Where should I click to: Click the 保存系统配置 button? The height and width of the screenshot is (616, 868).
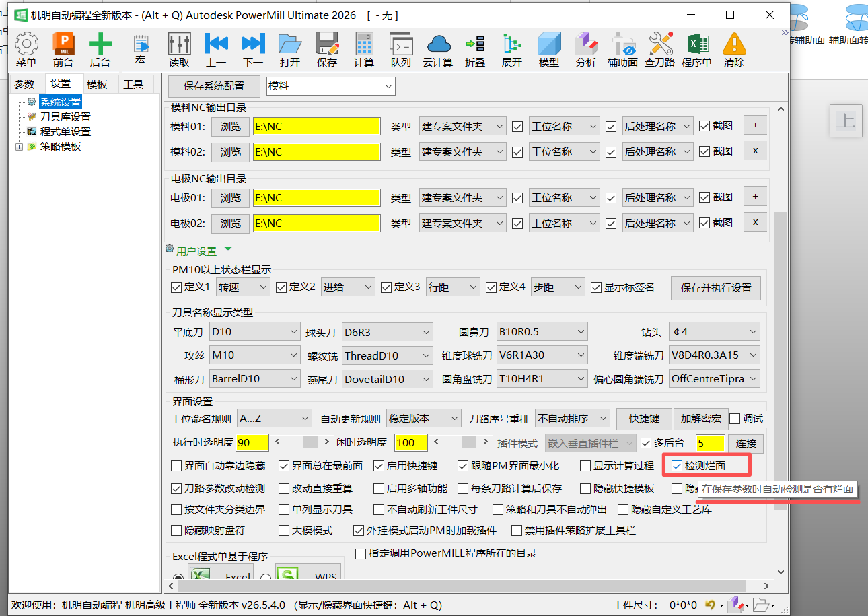[214, 86]
